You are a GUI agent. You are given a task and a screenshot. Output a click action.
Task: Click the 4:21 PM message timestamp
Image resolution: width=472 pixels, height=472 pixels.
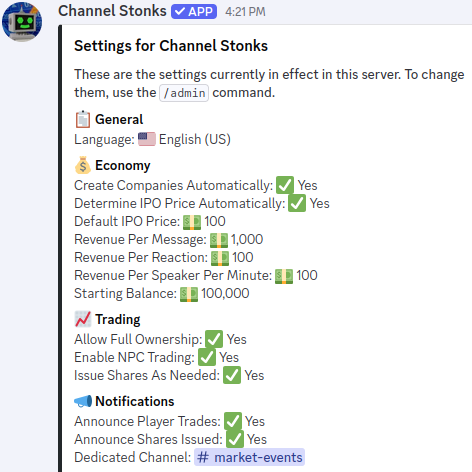coord(245,12)
